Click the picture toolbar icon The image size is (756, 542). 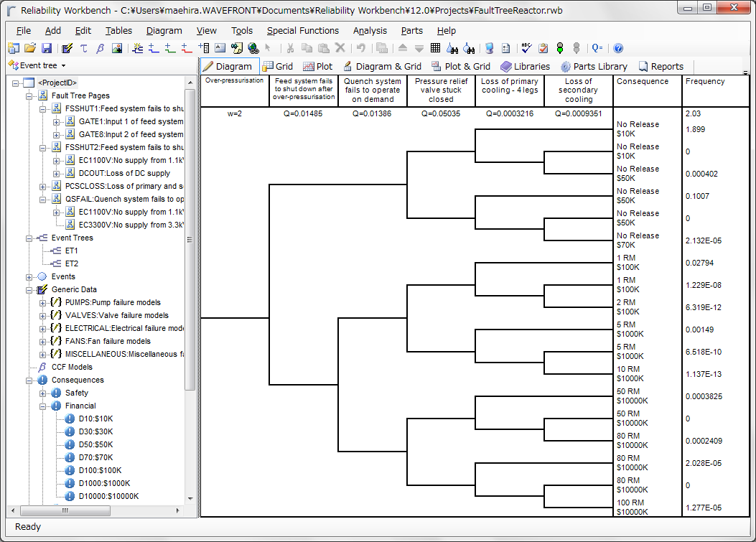[117, 47]
